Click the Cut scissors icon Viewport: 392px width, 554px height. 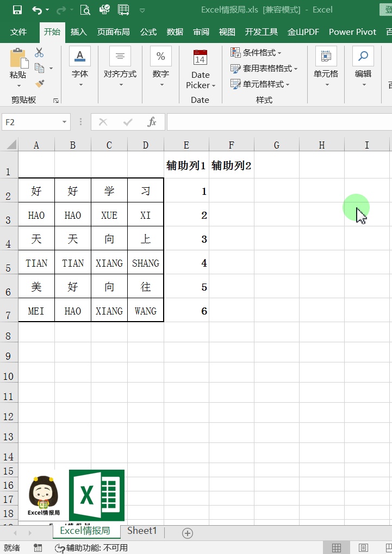(39, 52)
